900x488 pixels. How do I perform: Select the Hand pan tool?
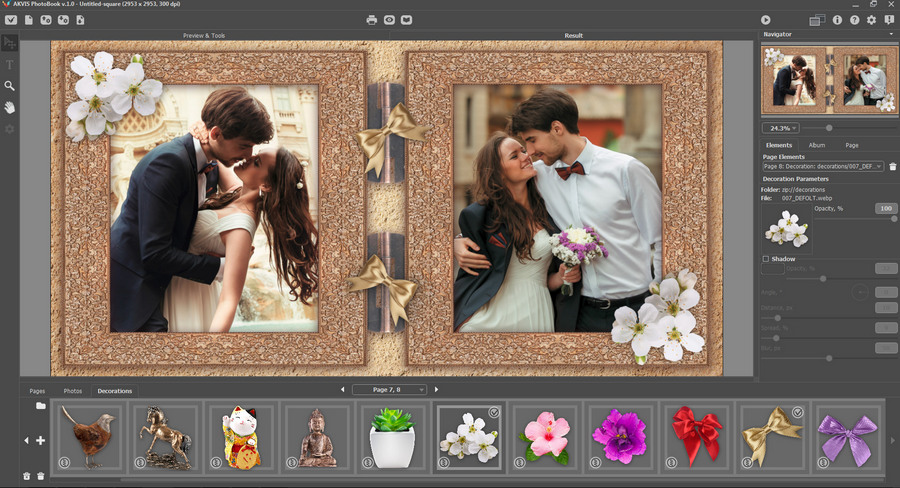pos(10,107)
